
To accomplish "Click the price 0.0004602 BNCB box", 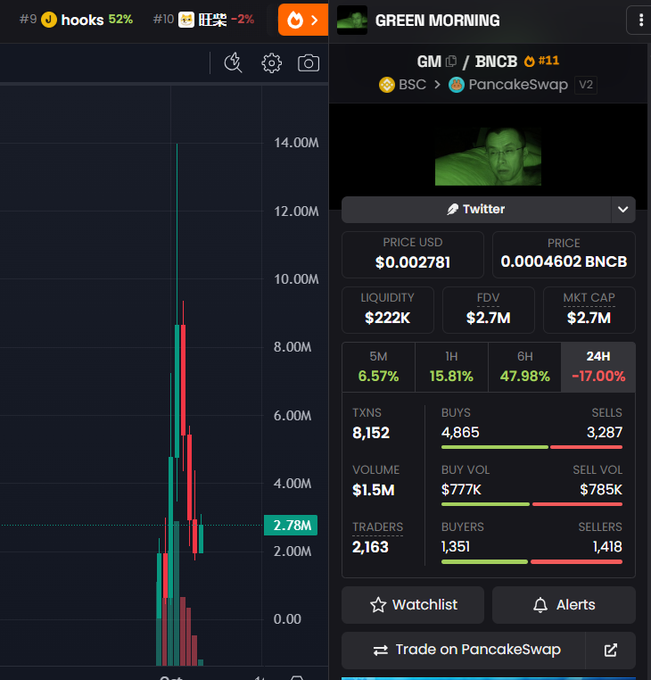I will 564,255.
